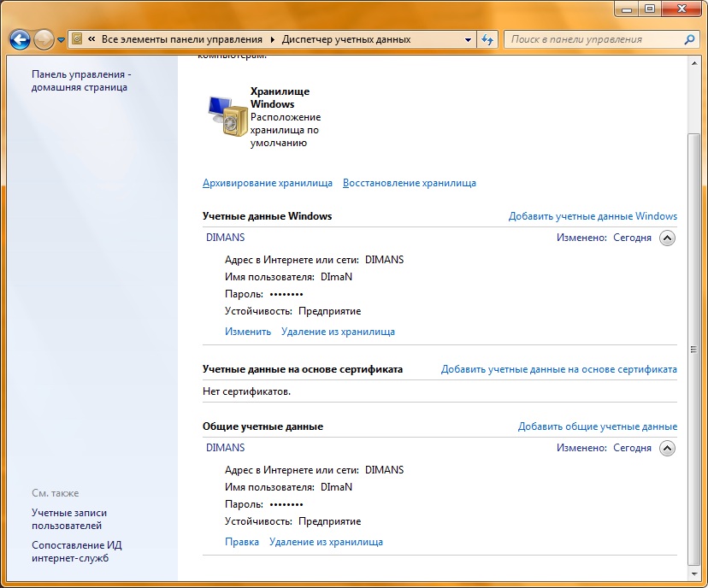708x588 pixels.
Task: Click the scrollbar up arrow
Action: (x=694, y=63)
